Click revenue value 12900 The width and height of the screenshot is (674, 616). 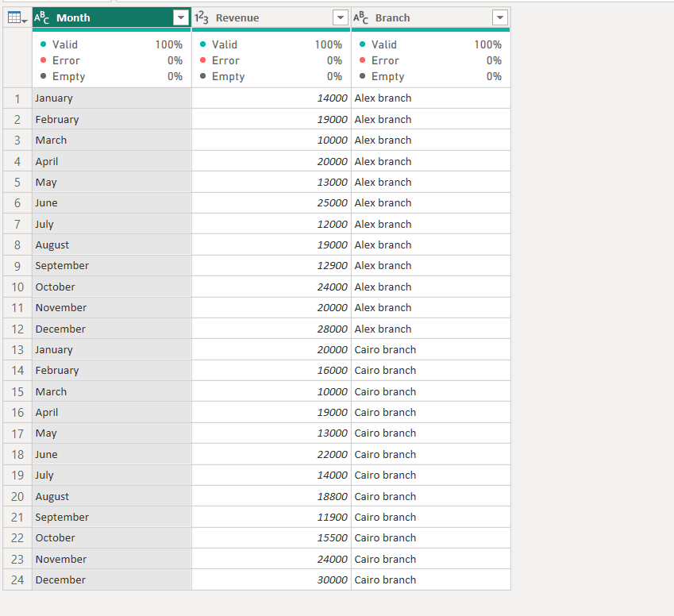pos(272,266)
